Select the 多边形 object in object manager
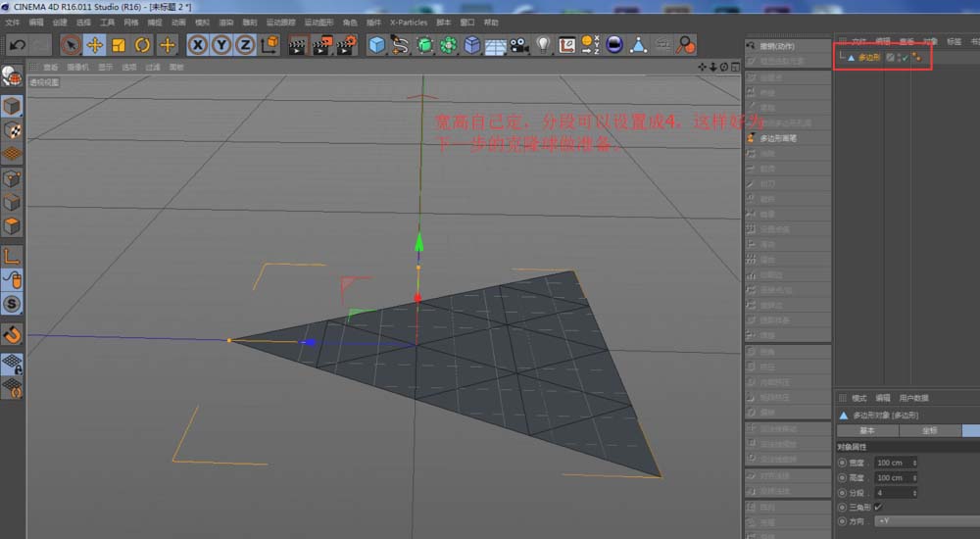980x539 pixels. [868, 58]
